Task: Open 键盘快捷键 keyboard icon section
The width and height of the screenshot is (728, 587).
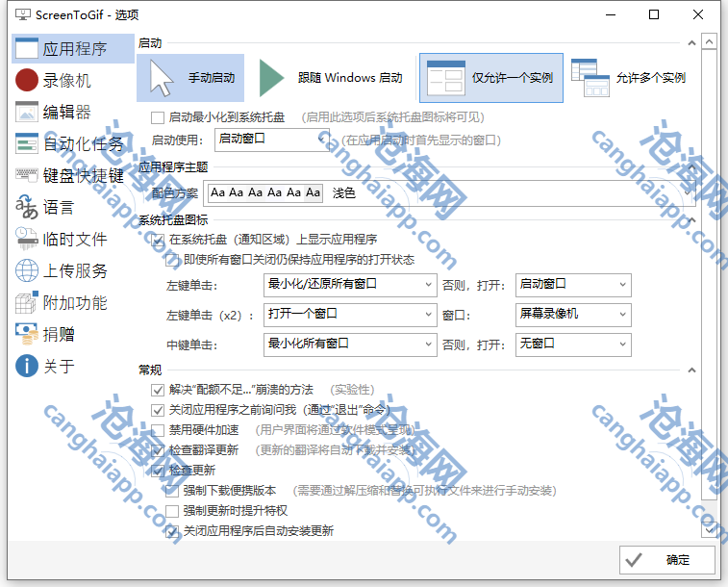Action: tap(27, 175)
